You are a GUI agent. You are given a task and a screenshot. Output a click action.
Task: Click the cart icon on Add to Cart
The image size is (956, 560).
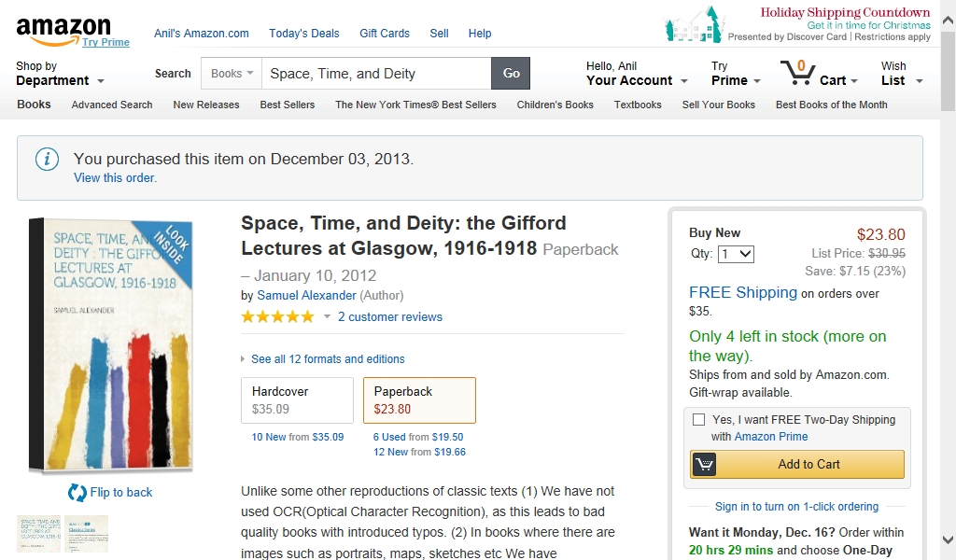705,464
